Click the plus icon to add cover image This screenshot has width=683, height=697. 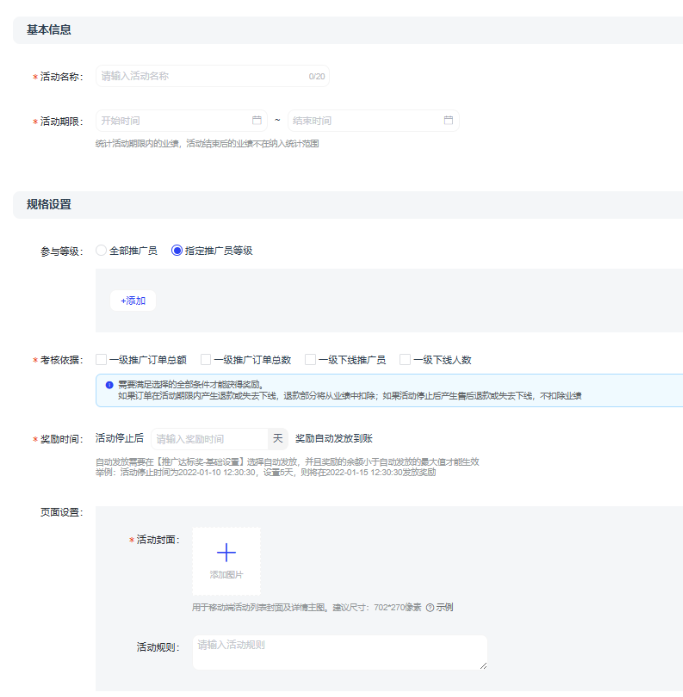pos(226,552)
